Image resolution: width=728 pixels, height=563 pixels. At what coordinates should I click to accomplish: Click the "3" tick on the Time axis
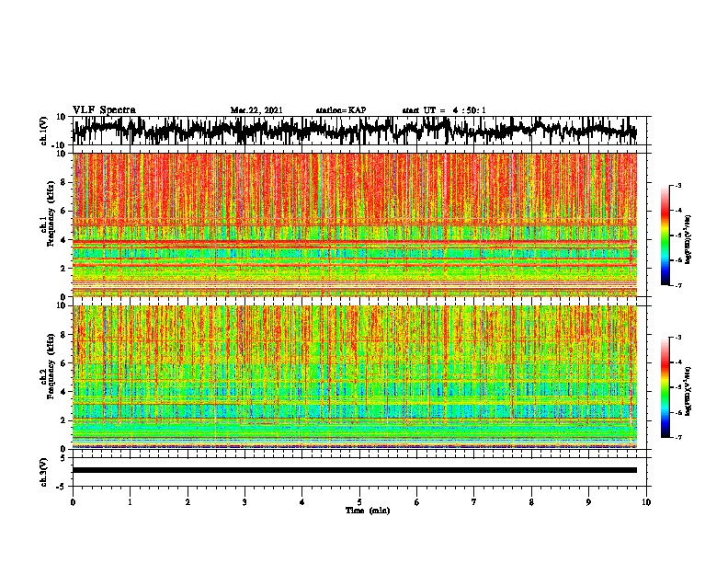point(245,502)
